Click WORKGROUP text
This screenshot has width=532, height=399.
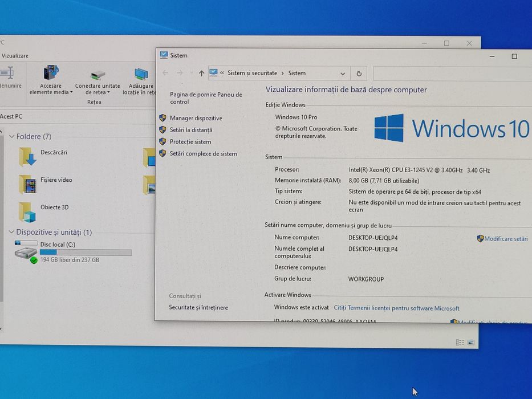pos(366,279)
